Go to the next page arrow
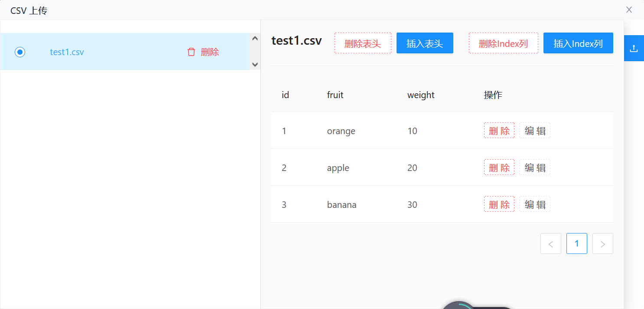Viewport: 644px width, 309px height. pyautogui.click(x=602, y=243)
